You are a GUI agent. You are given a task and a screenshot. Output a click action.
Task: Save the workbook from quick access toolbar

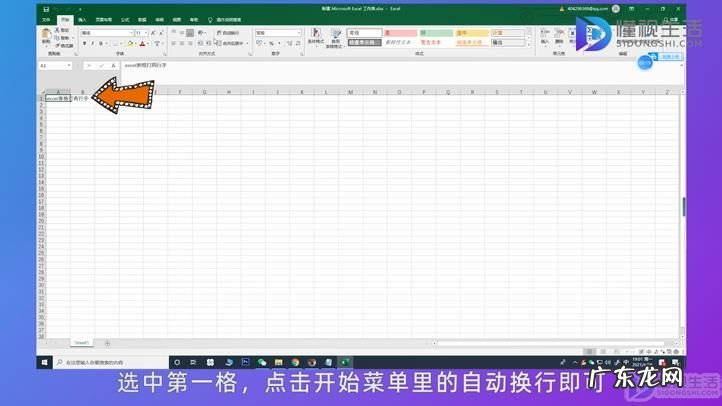point(46,9)
